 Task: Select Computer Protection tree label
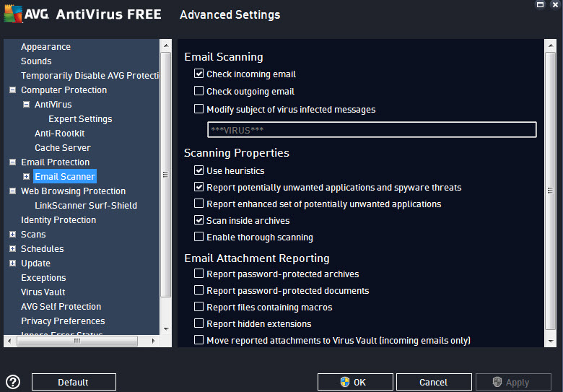pyautogui.click(x=64, y=90)
